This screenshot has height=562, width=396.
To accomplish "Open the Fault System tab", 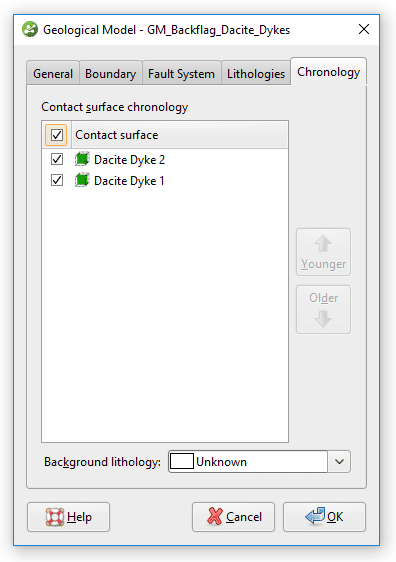I will coord(181,73).
